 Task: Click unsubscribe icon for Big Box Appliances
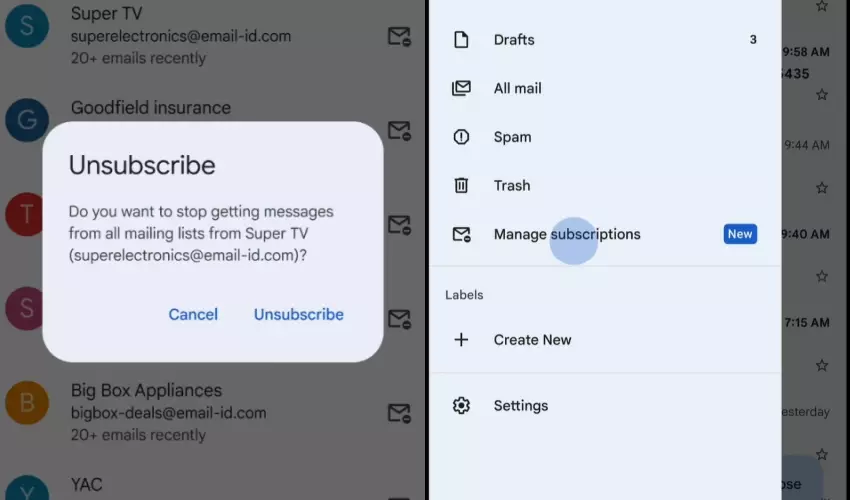coord(399,413)
